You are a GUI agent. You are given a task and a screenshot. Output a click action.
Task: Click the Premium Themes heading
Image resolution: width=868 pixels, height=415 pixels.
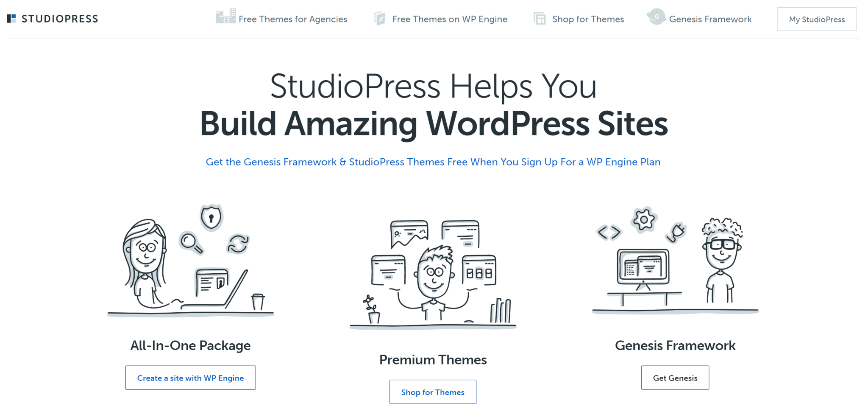tap(433, 360)
